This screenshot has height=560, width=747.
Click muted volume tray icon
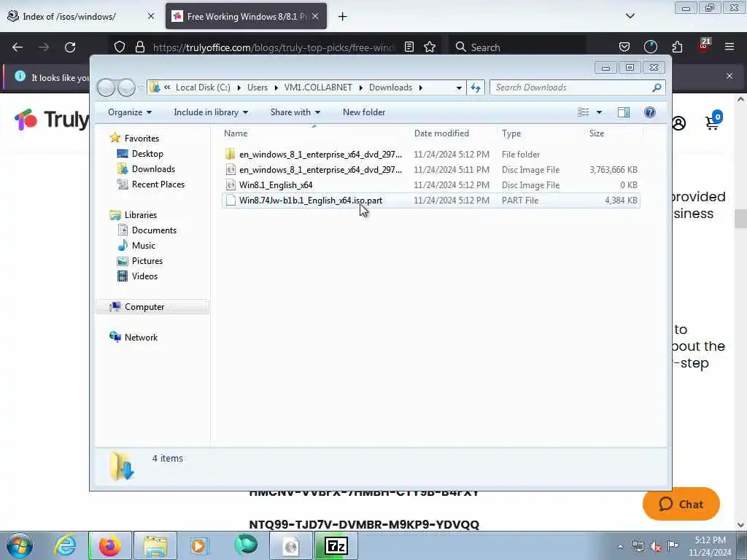(x=656, y=547)
